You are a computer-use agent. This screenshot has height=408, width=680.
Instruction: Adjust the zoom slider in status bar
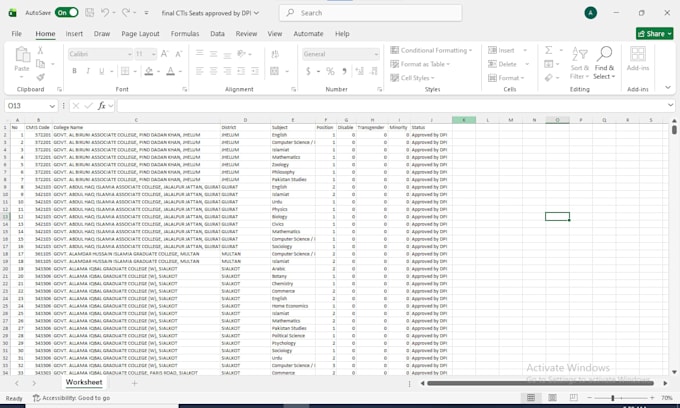coord(612,398)
